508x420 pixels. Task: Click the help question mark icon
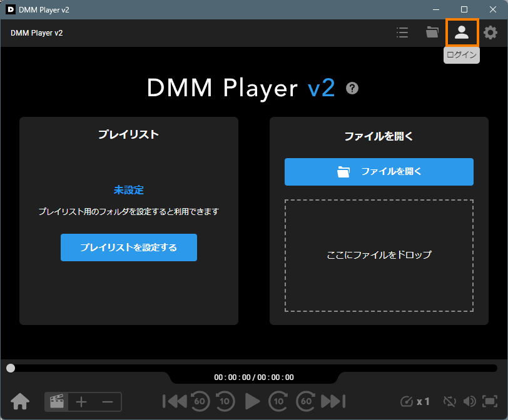(352, 88)
